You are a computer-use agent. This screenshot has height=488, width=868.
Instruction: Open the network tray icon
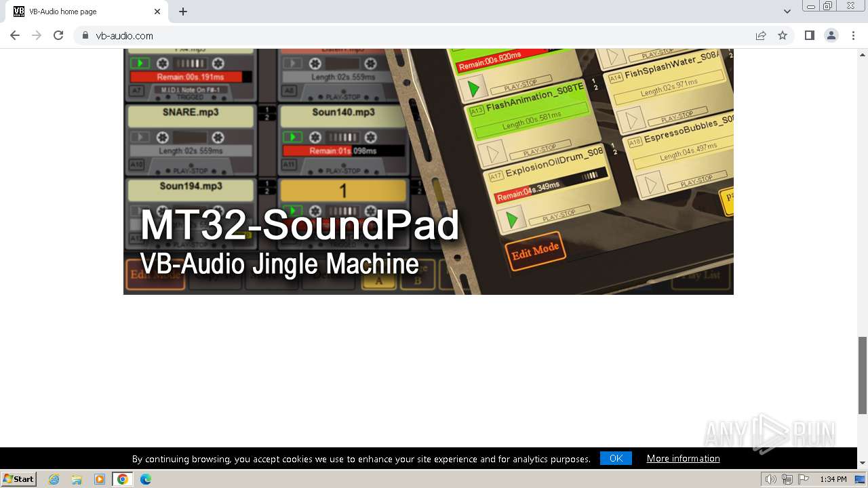coord(787,479)
